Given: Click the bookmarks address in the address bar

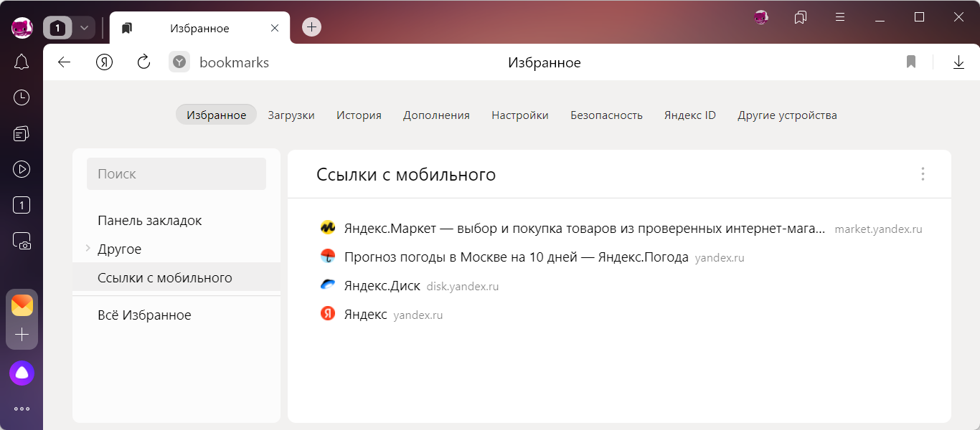Looking at the screenshot, I should tap(235, 62).
